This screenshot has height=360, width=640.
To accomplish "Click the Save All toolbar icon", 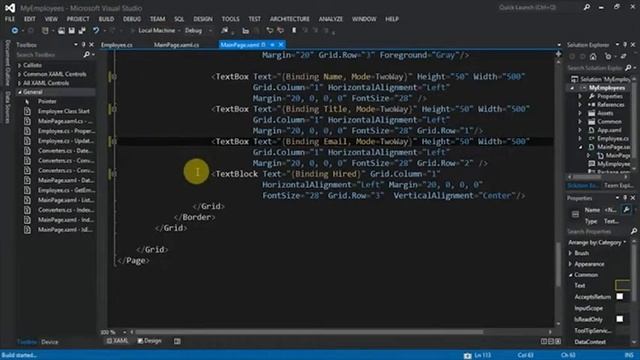I will [82, 31].
